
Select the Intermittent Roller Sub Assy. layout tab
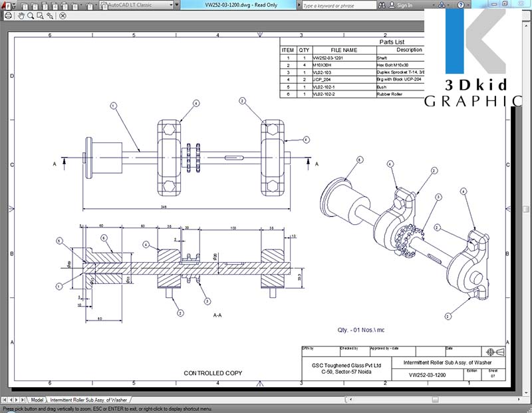click(x=88, y=400)
